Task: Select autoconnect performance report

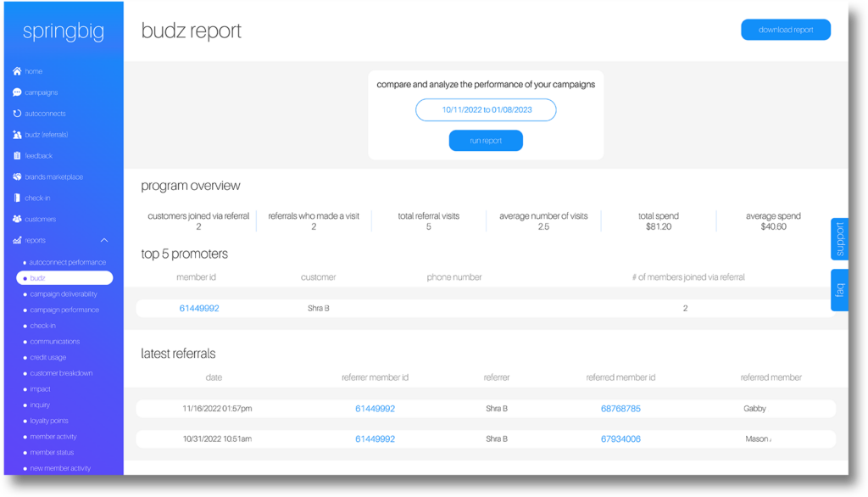Action: (x=67, y=262)
